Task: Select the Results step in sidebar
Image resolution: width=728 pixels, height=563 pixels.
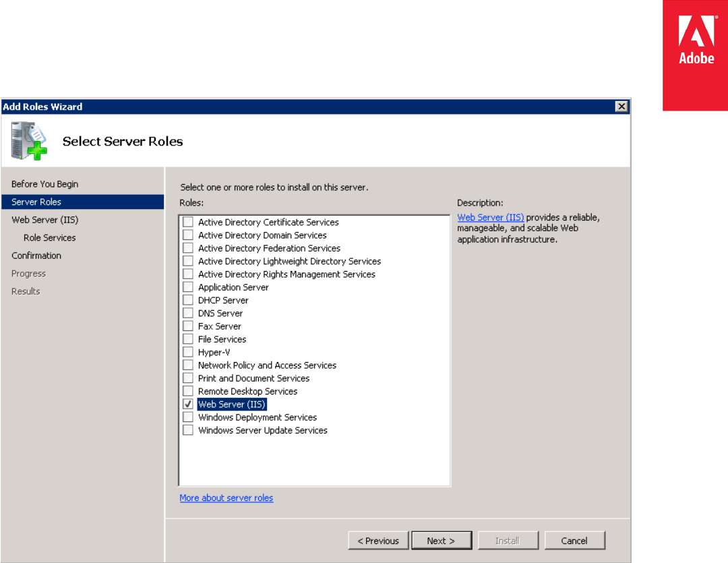Action: pos(26,291)
